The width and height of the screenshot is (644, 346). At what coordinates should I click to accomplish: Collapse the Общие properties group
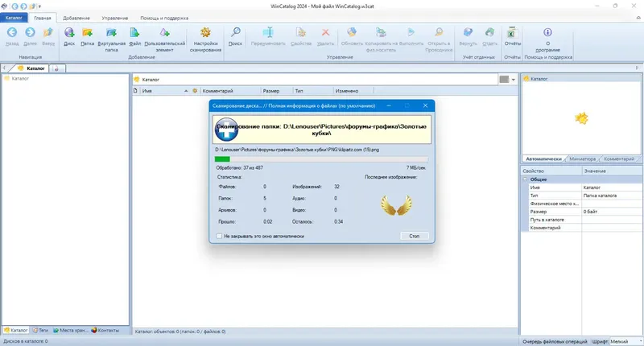(x=525, y=179)
